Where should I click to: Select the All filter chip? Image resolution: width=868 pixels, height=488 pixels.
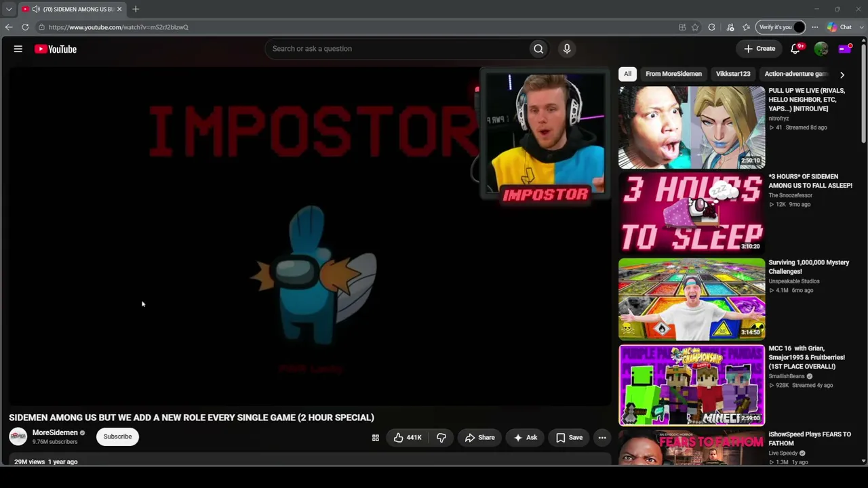click(627, 74)
